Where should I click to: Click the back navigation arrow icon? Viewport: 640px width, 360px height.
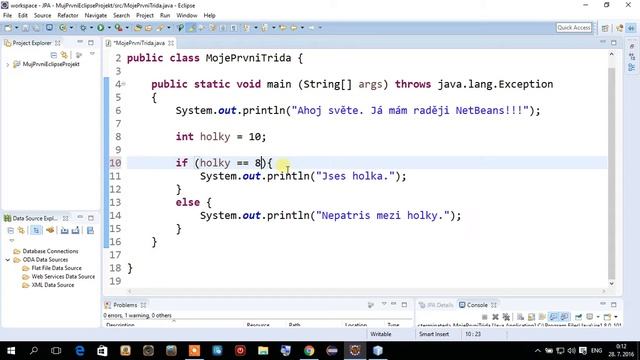click(293, 28)
